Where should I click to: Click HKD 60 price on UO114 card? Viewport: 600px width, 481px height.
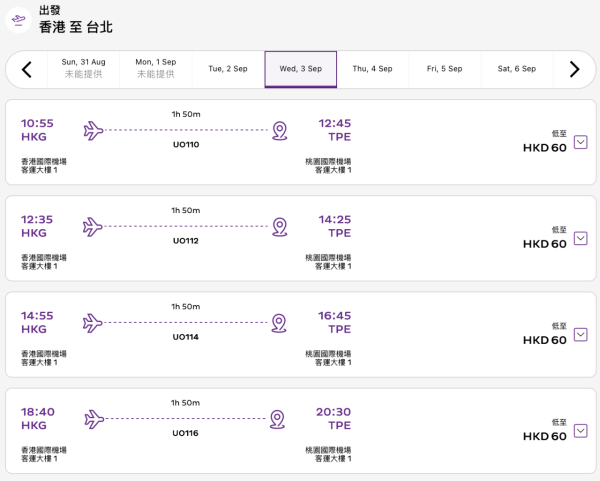click(545, 340)
